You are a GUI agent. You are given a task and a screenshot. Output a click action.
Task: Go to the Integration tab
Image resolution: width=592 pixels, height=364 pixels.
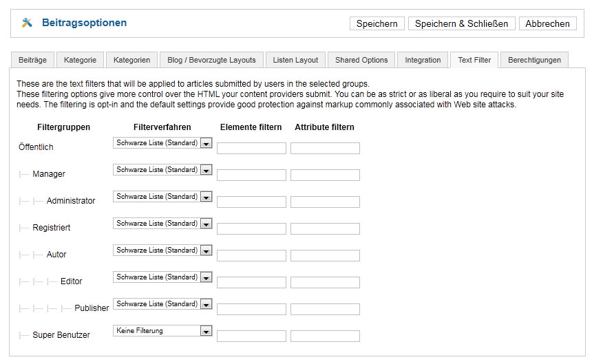tap(423, 60)
